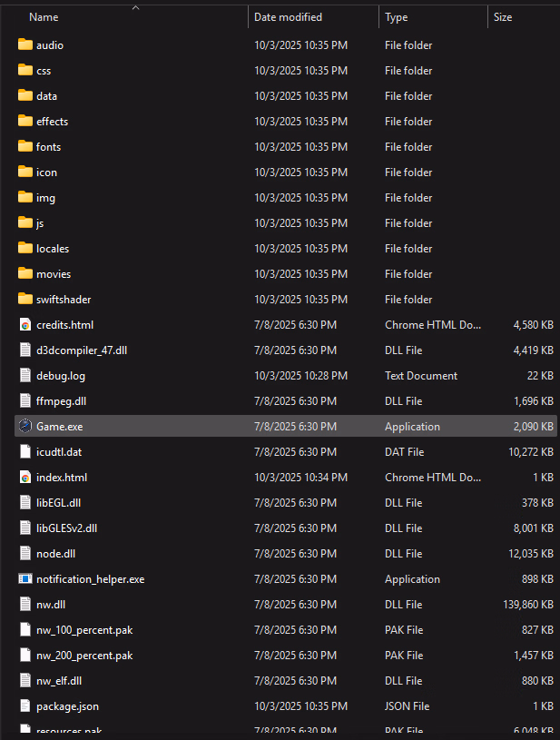Click the Game.exe application icon
The image size is (560, 740).
[x=25, y=427]
